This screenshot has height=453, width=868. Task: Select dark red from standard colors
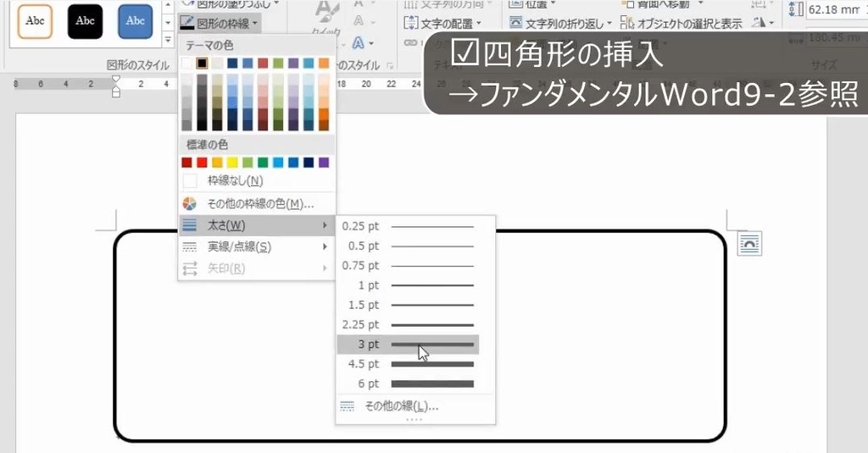tap(187, 162)
